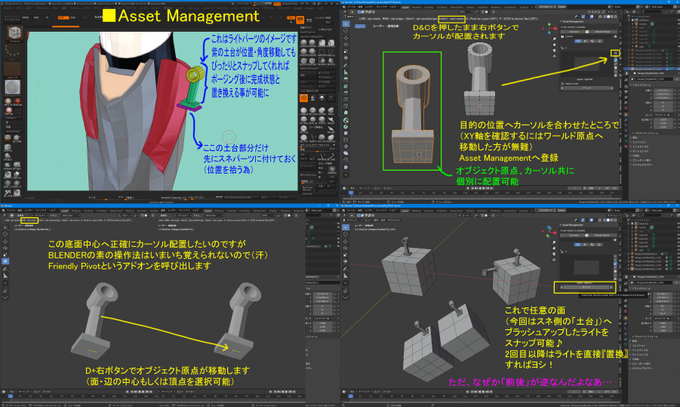Screen dimensions: 680x407
Task: Select the Cursor tool in bottom-right Blender toolbar
Action: point(346,234)
